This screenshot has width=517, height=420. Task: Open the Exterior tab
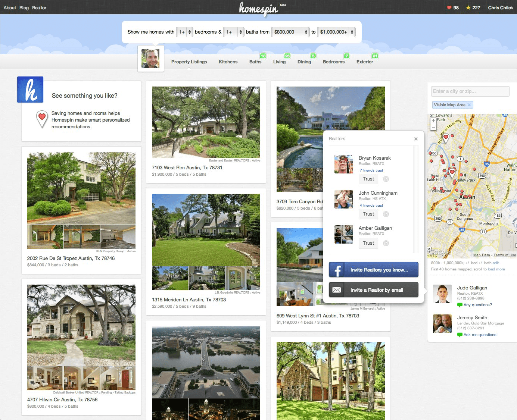click(x=365, y=62)
